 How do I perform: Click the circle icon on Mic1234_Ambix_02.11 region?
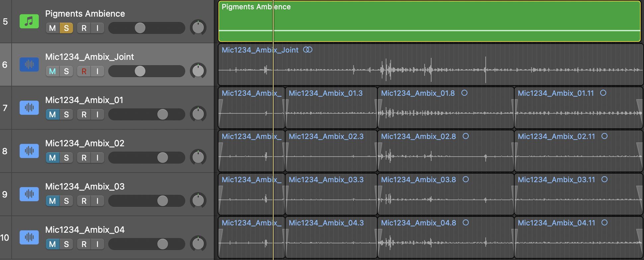click(604, 136)
